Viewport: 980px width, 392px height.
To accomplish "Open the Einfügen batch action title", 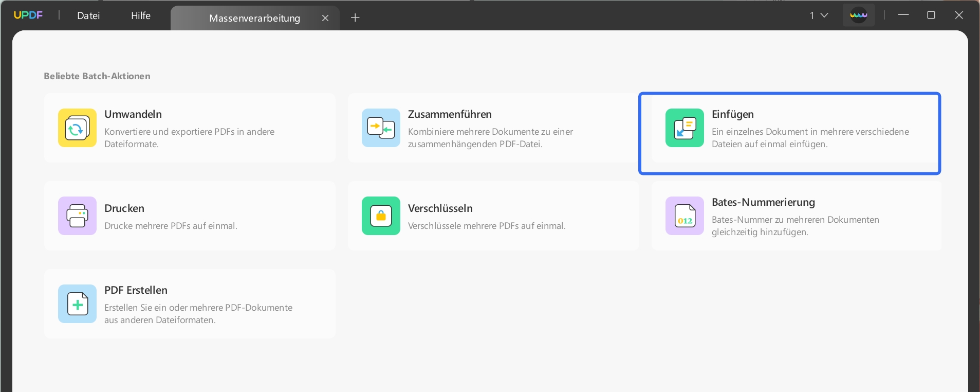I will (x=733, y=114).
